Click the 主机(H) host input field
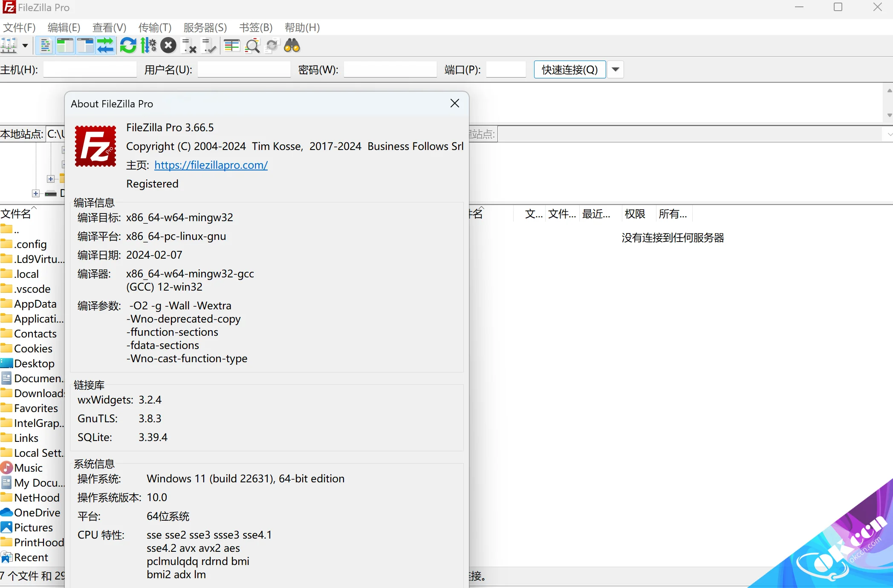 (90, 69)
